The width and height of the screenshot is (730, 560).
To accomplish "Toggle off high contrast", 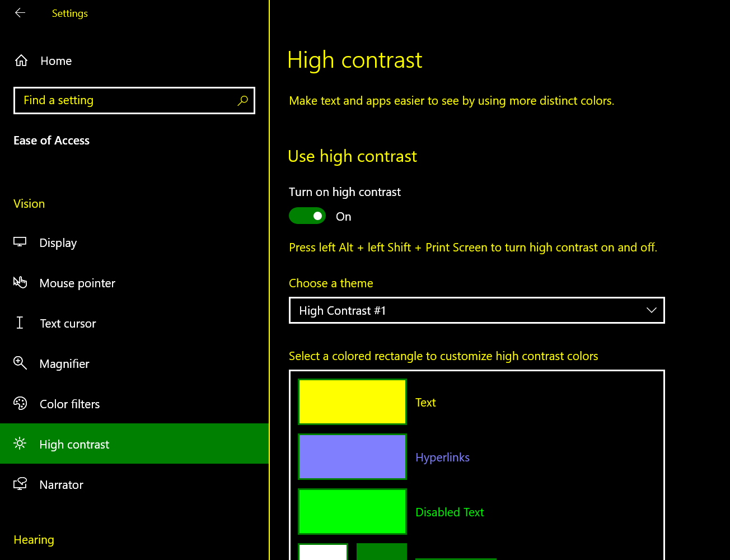I will pyautogui.click(x=307, y=216).
